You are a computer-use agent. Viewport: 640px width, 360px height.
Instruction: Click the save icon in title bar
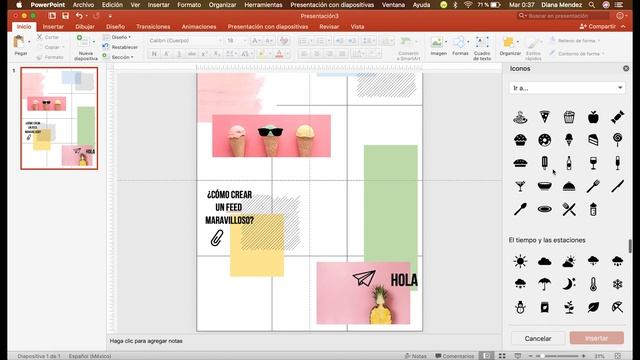click(x=65, y=16)
